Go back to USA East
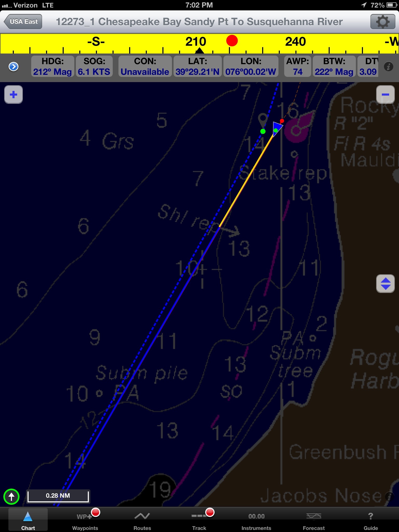 point(23,22)
